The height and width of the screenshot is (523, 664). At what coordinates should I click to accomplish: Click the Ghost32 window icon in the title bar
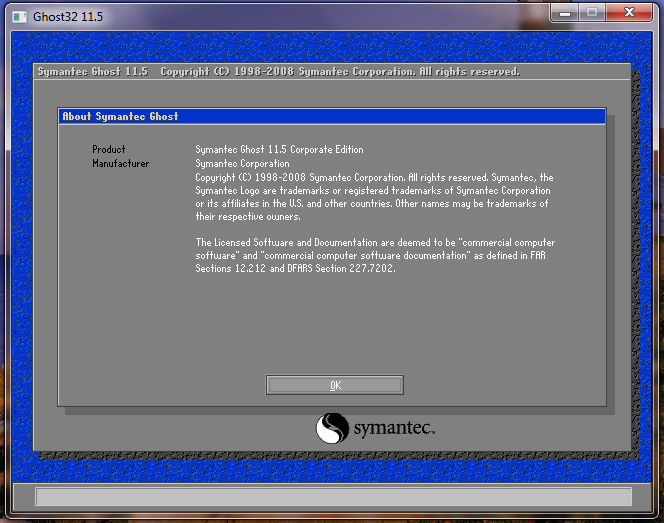[x=19, y=17]
